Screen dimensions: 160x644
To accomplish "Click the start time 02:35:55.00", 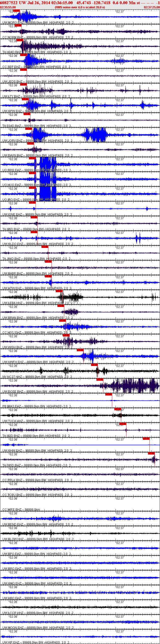I will (x=8, y=7).
